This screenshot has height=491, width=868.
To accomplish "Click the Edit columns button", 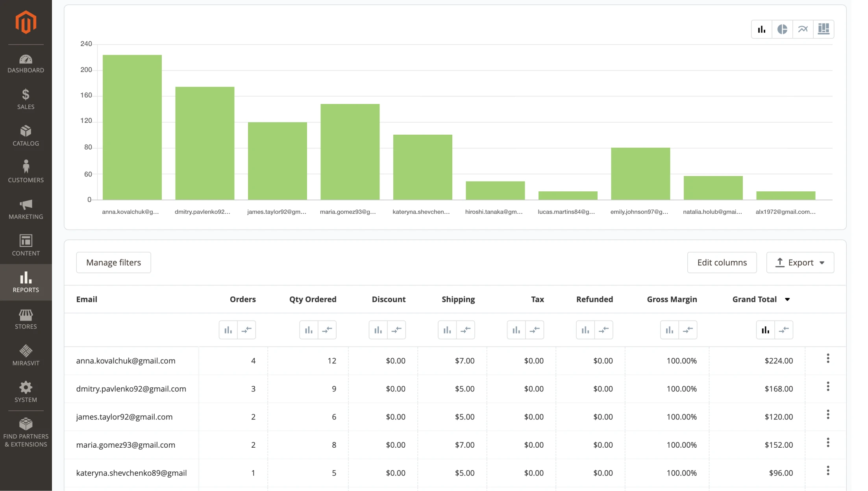I will (x=722, y=263).
